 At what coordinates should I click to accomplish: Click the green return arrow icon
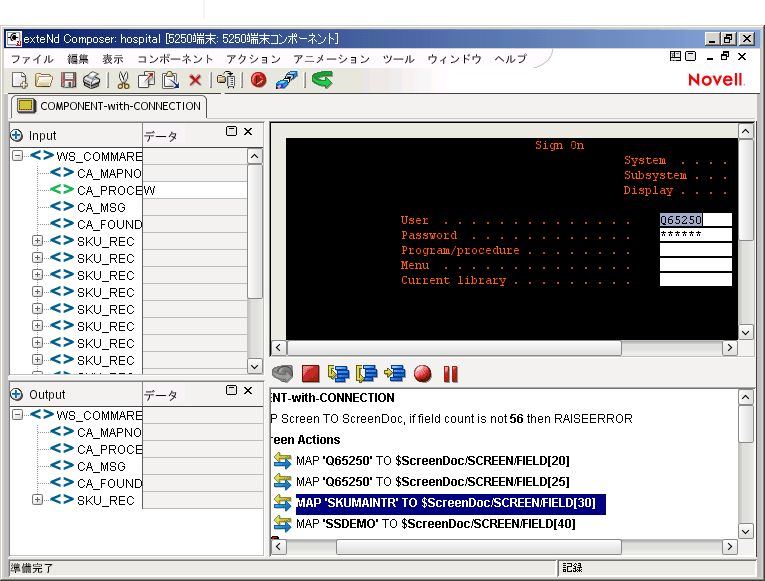[321, 80]
